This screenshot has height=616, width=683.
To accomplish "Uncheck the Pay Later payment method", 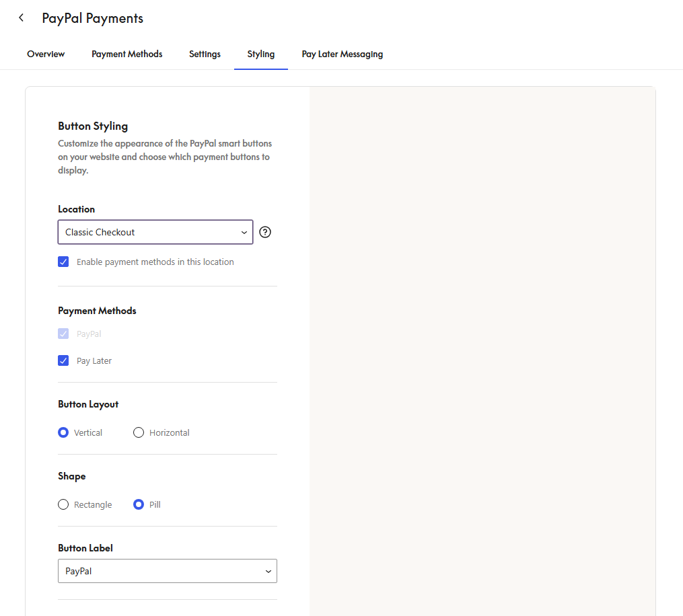I will (63, 361).
